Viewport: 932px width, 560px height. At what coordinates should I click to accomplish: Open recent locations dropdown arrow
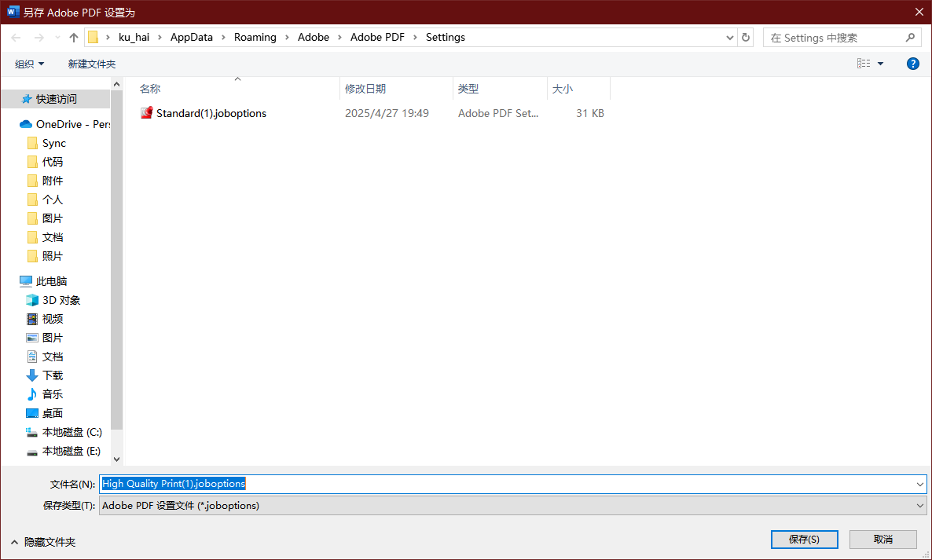coord(57,38)
